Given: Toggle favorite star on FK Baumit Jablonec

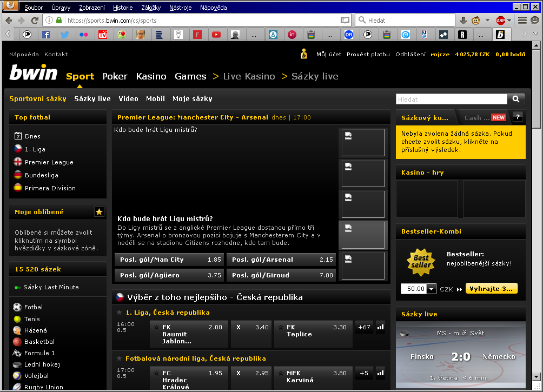Looking at the screenshot, I should 156,327.
